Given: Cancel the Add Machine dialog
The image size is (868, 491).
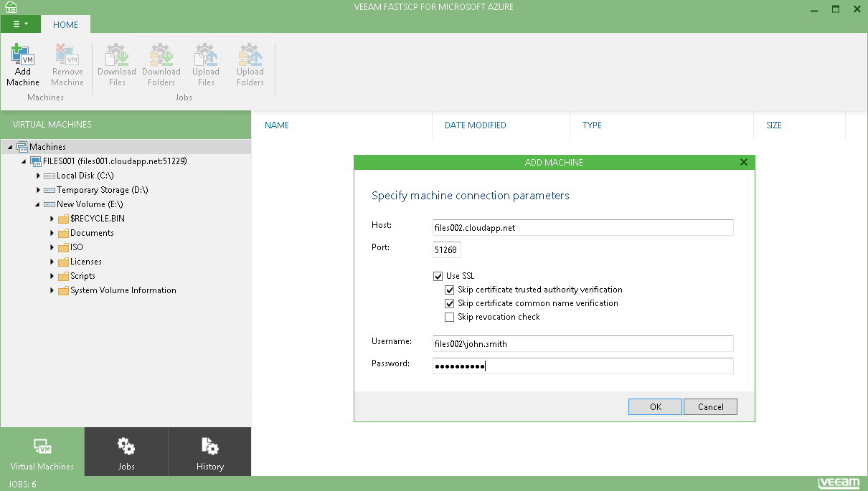Looking at the screenshot, I should click(710, 406).
